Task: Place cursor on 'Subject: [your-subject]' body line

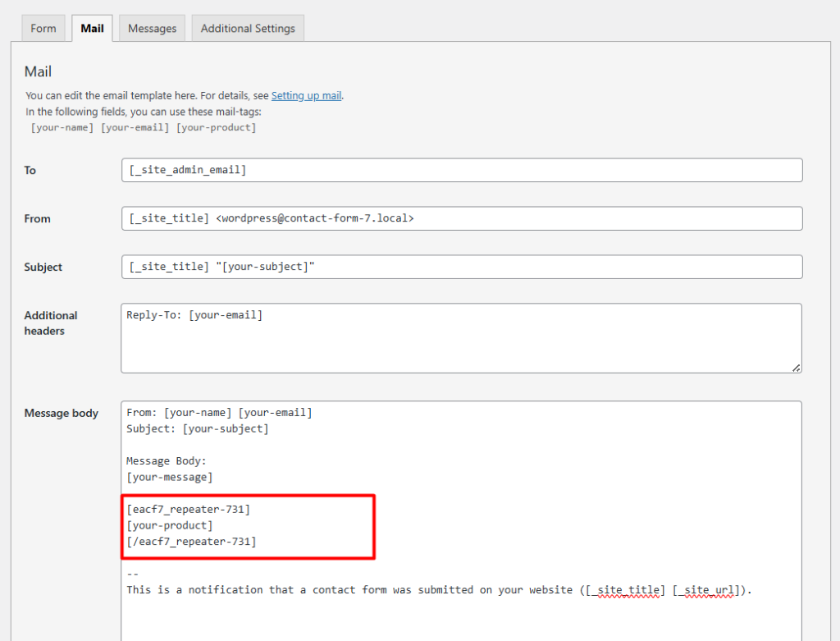Action: click(x=198, y=428)
